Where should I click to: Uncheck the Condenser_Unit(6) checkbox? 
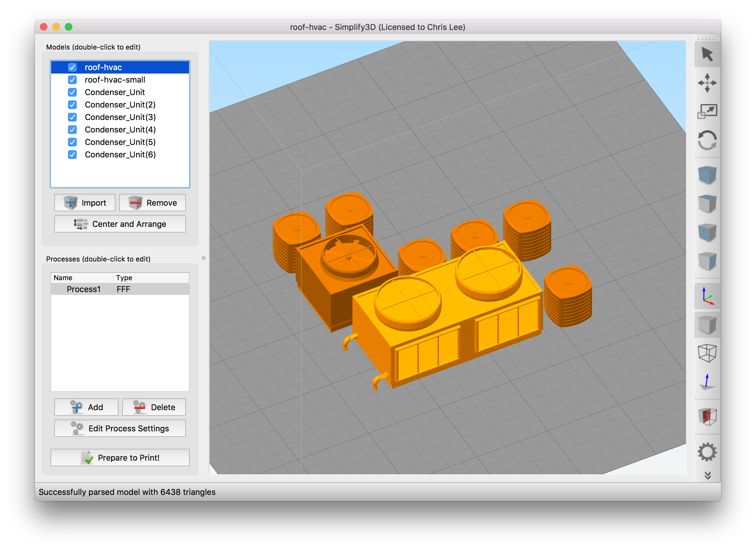(x=72, y=155)
